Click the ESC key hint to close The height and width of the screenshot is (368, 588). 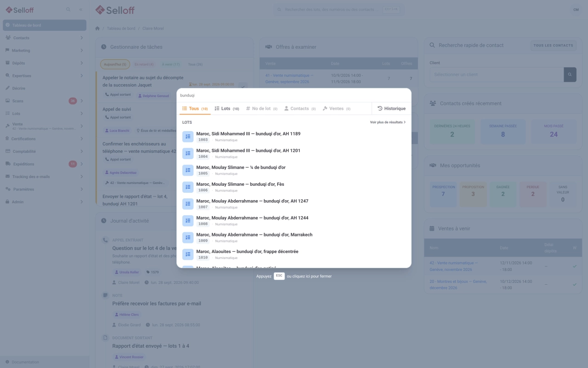click(279, 276)
